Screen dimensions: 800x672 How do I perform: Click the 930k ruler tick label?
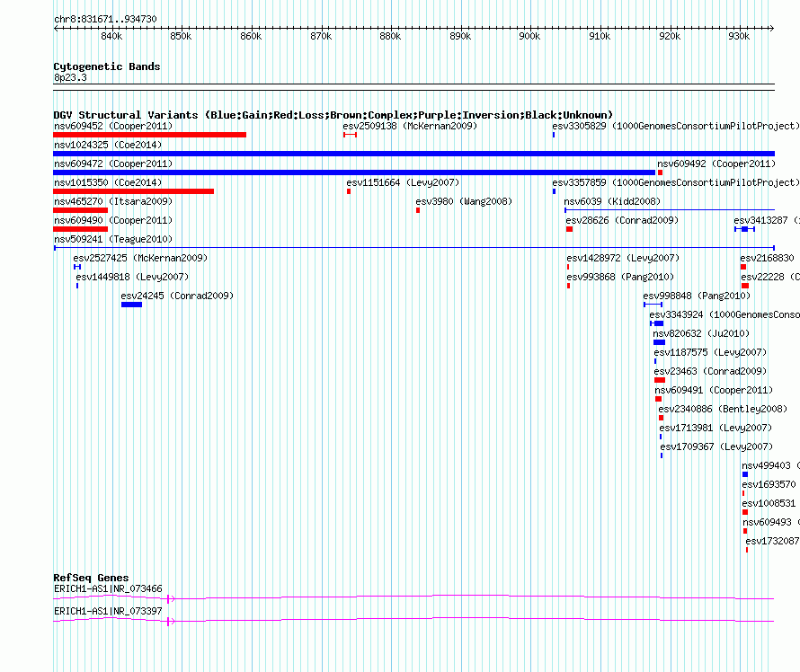[x=739, y=36]
